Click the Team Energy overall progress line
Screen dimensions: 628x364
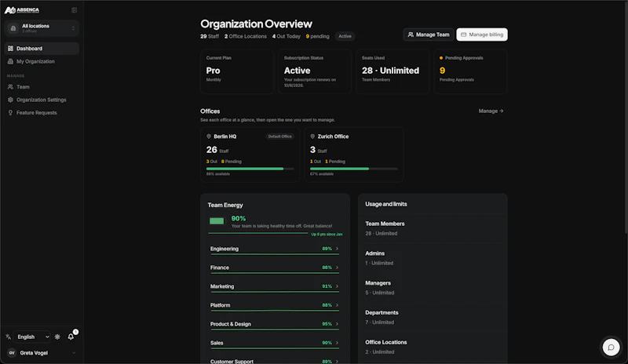point(258,233)
